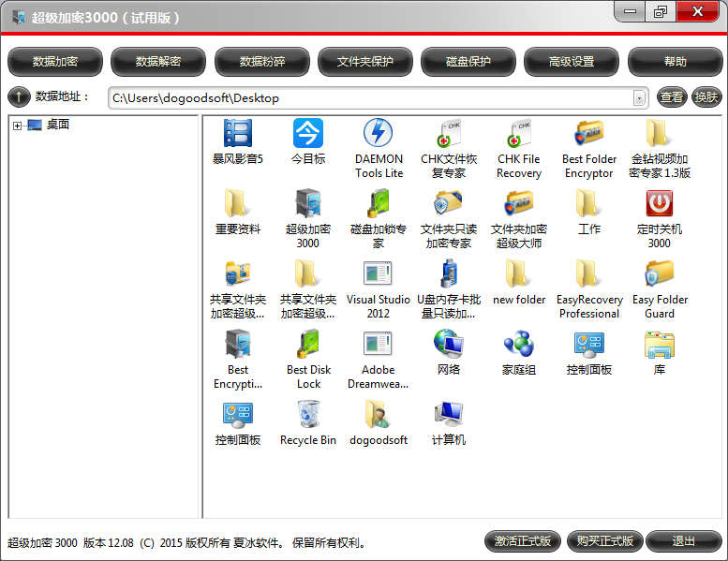
Task: Click the 激活正式版 button
Action: pyautogui.click(x=522, y=541)
